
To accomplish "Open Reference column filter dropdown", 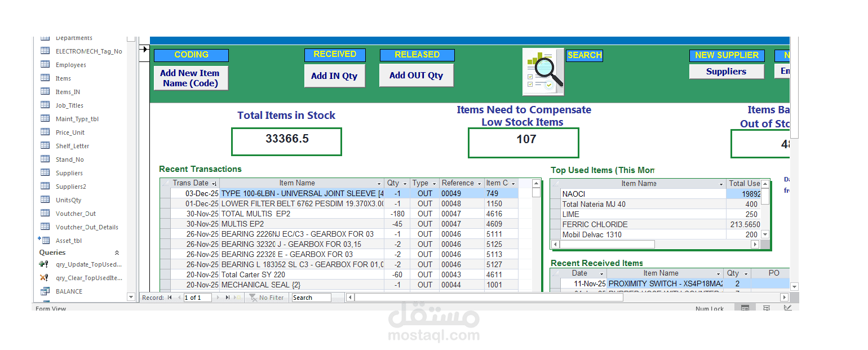I will coord(480,183).
